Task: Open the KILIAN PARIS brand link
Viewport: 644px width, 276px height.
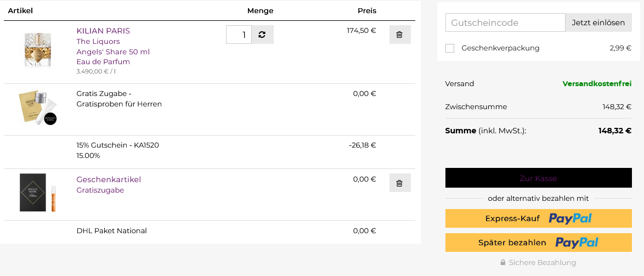Action: (x=103, y=31)
